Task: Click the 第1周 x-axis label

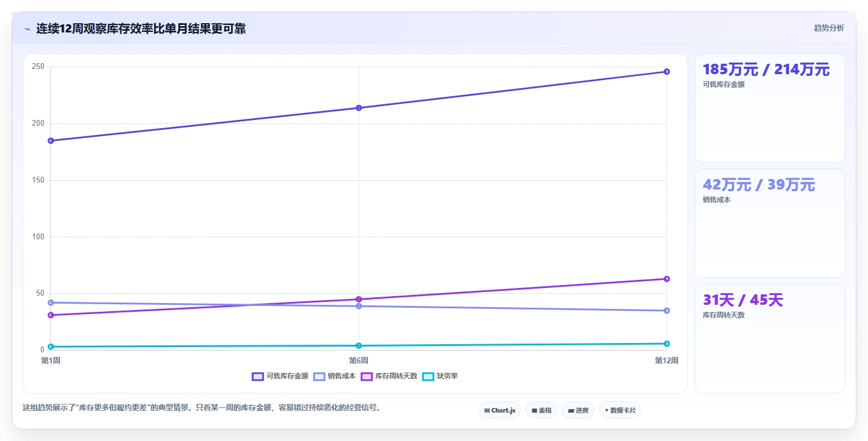Action: [x=51, y=360]
